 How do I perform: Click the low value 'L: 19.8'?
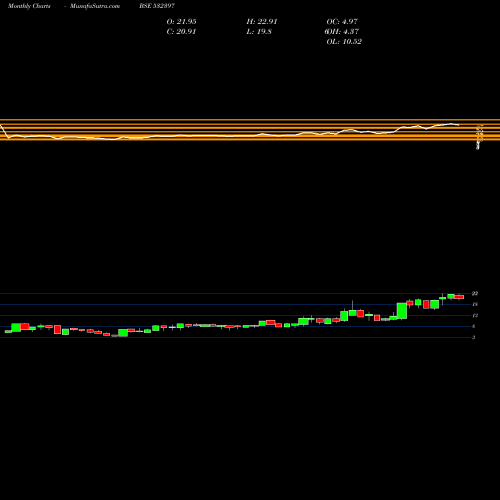click(259, 32)
